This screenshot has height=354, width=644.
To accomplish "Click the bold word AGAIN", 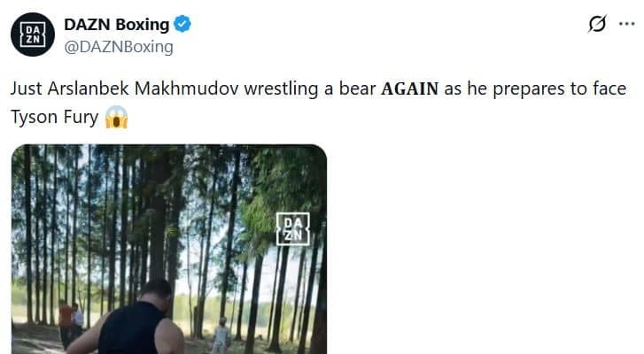I will (409, 90).
